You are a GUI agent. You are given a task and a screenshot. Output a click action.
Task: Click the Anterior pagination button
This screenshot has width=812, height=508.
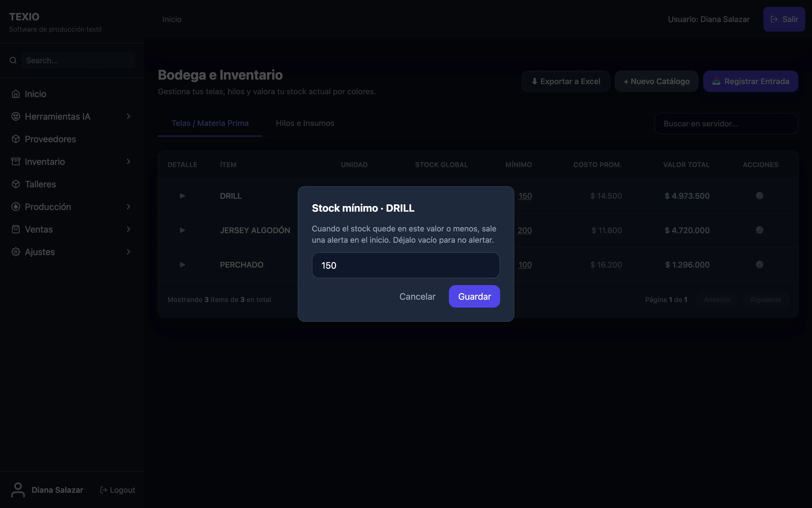point(717,299)
